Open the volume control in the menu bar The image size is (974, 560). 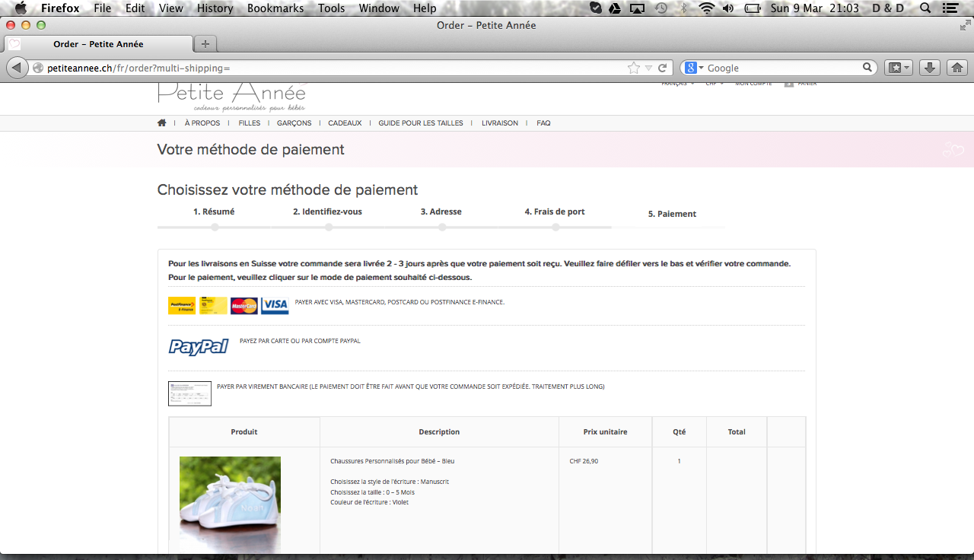pyautogui.click(x=728, y=8)
